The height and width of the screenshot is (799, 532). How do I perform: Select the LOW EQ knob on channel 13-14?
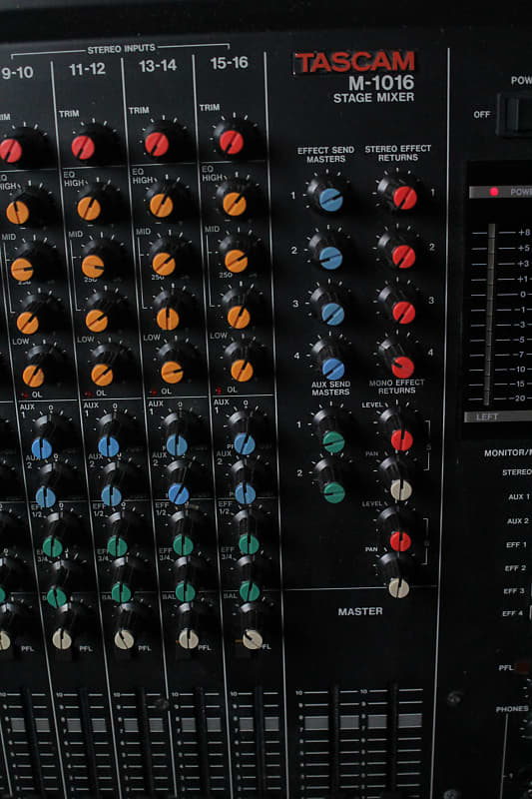[x=172, y=372]
